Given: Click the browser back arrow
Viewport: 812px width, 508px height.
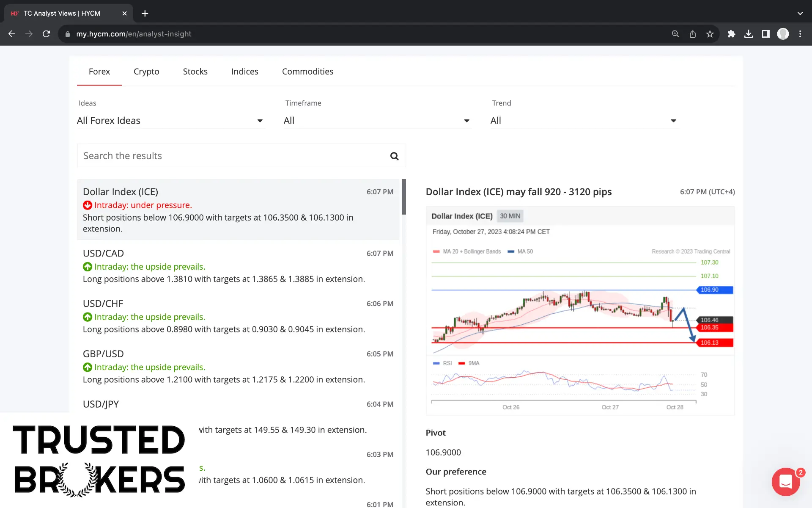Looking at the screenshot, I should 12,34.
